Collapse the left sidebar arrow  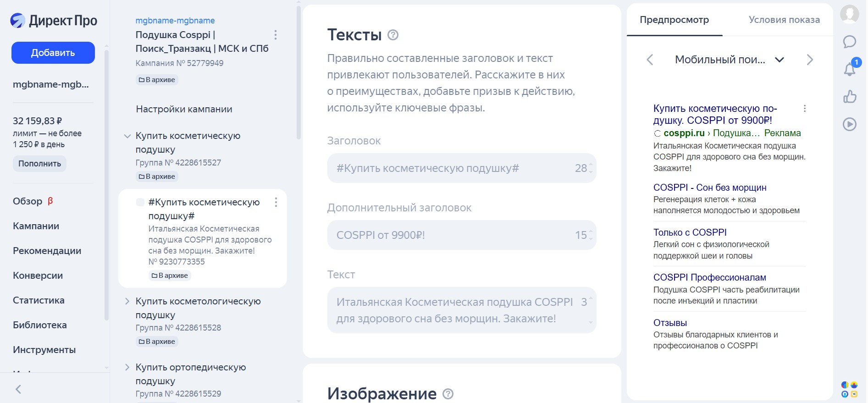coord(18,389)
